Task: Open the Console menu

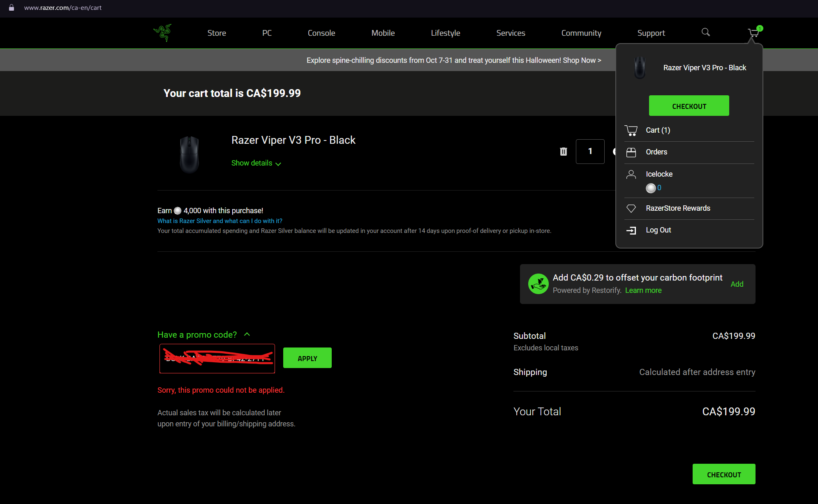Action: coord(321,33)
